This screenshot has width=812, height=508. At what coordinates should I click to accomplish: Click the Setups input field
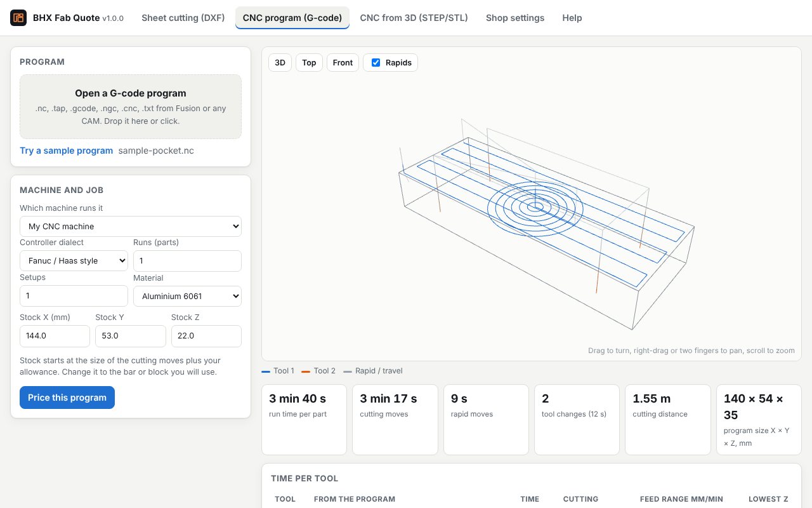[x=74, y=296]
